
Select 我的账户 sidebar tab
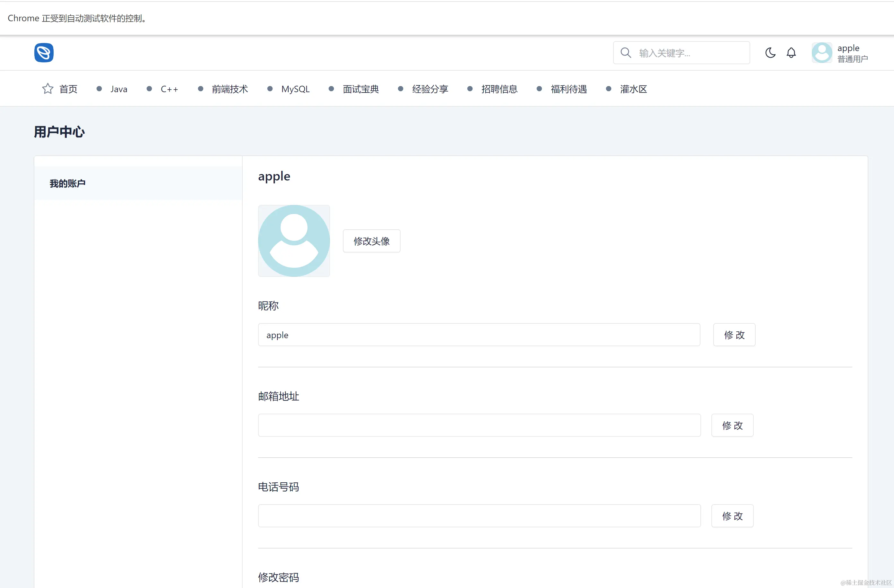68,183
